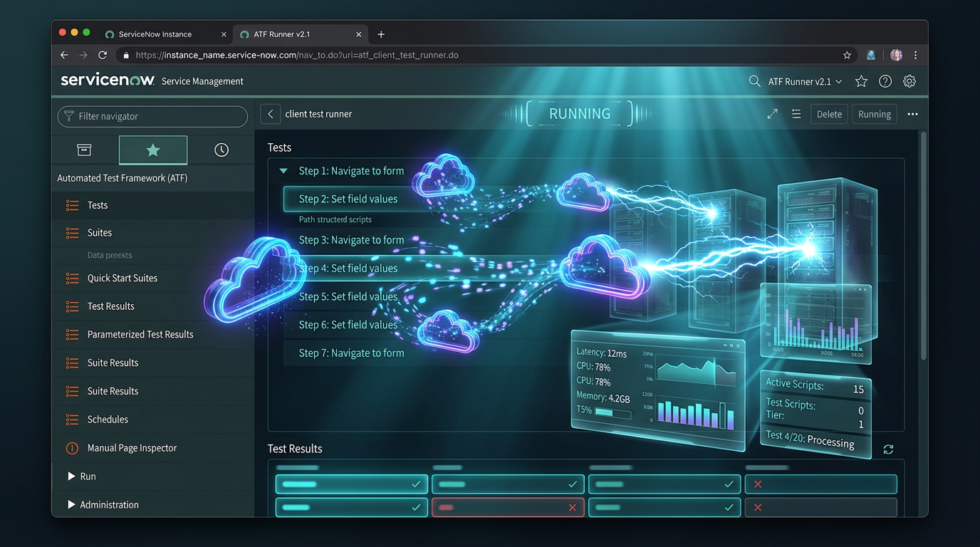
Task: Select the favorites star navigator tab
Action: click(153, 150)
